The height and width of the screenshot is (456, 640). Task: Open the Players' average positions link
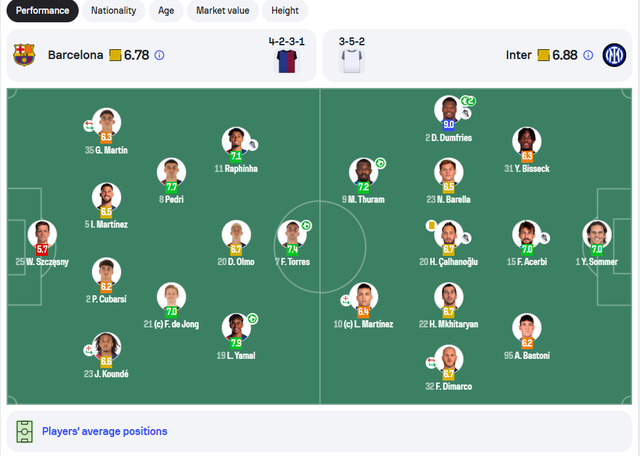coord(104,432)
